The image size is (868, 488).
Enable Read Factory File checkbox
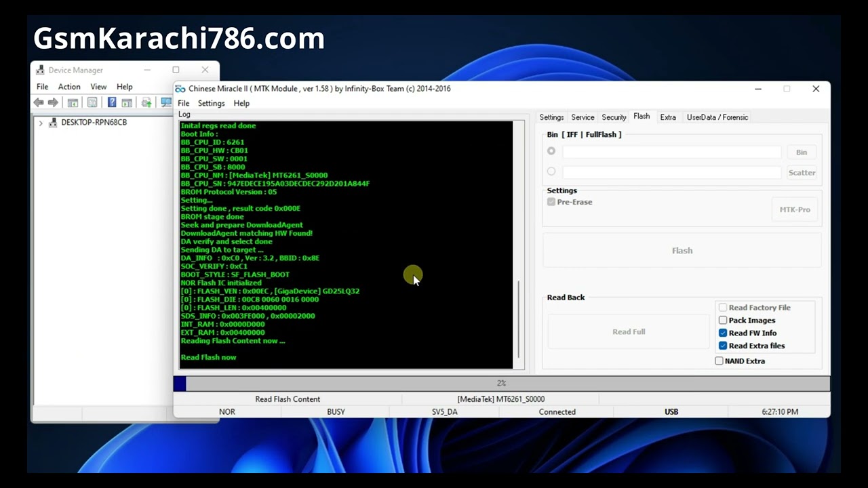click(x=723, y=308)
